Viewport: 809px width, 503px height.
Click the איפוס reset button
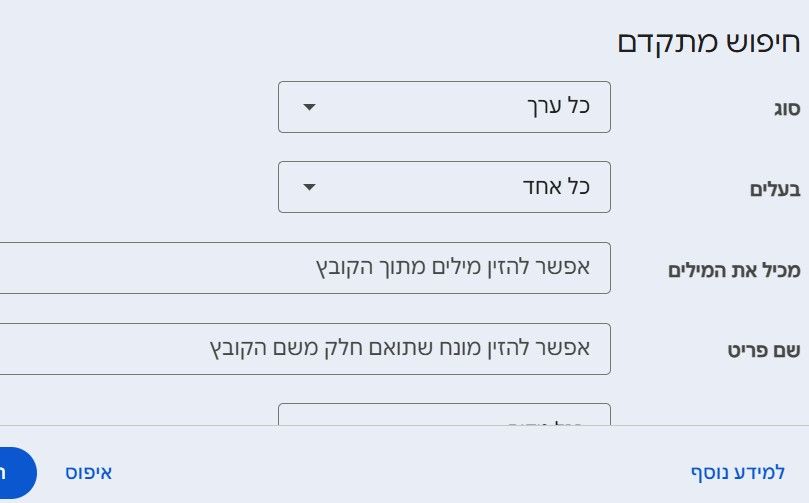pyautogui.click(x=88, y=473)
